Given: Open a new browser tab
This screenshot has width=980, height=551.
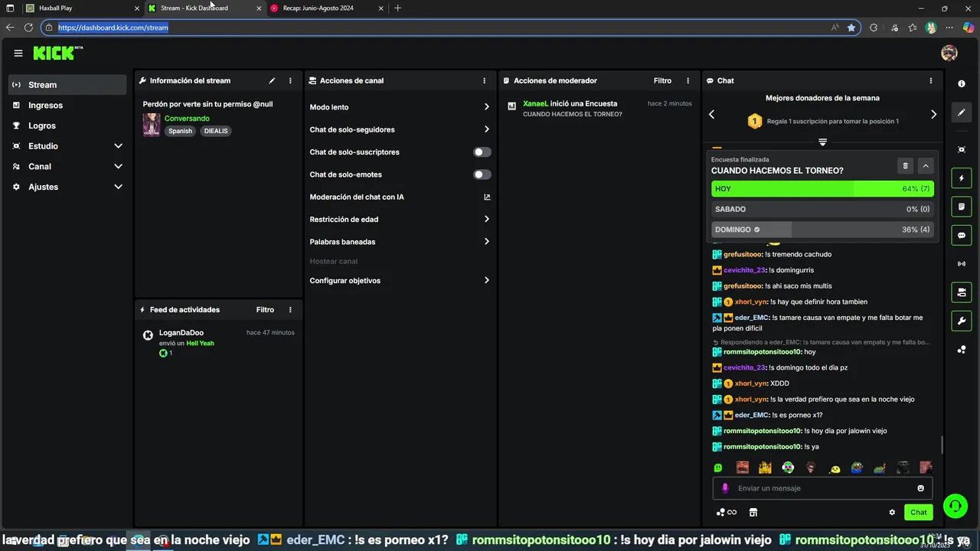Looking at the screenshot, I should click(x=397, y=8).
